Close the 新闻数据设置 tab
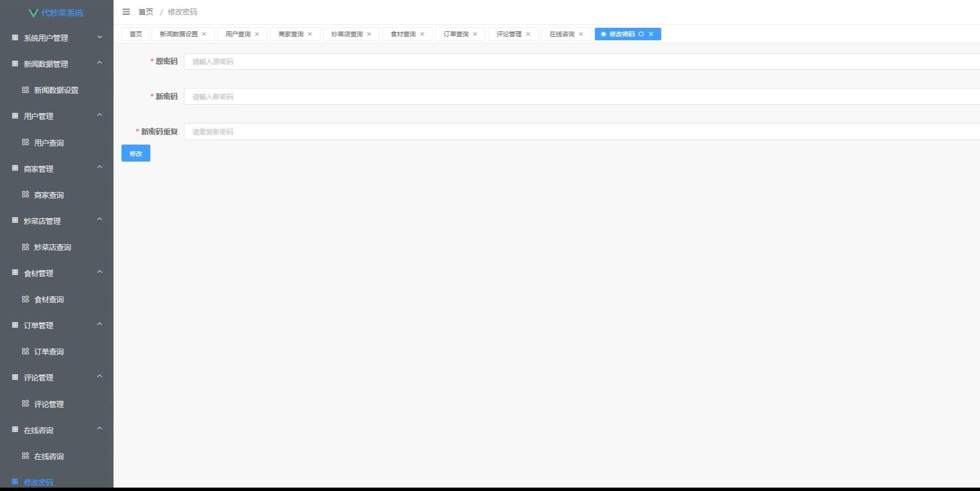This screenshot has height=491, width=980. tap(204, 34)
